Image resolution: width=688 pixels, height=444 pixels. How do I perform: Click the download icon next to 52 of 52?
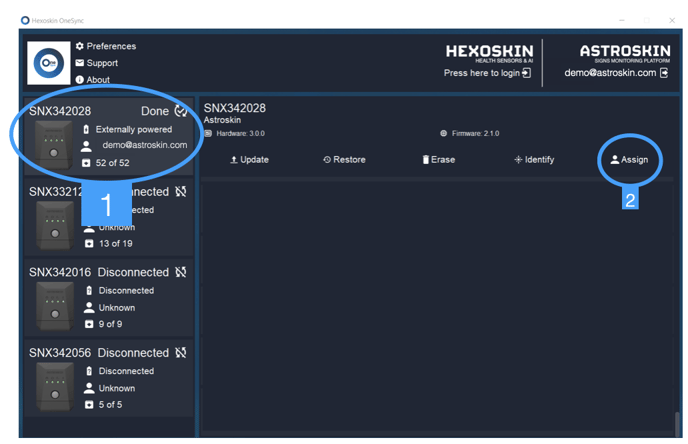[x=86, y=163]
